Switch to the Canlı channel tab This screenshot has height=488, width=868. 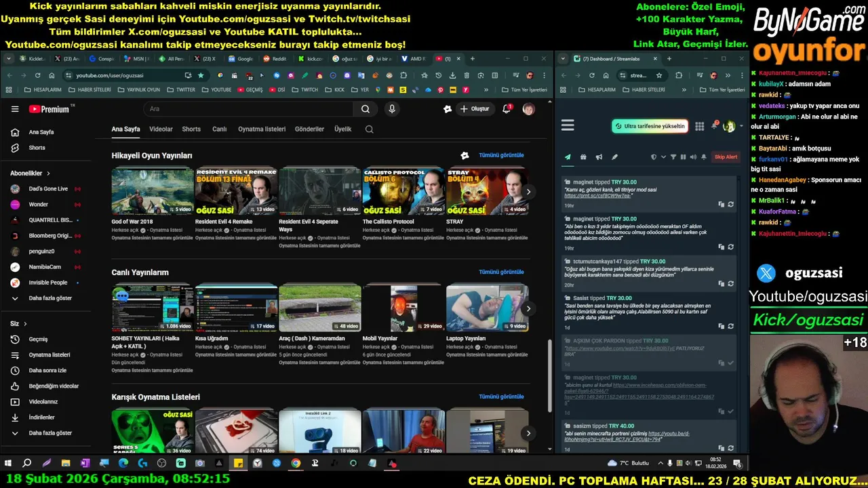tap(219, 129)
